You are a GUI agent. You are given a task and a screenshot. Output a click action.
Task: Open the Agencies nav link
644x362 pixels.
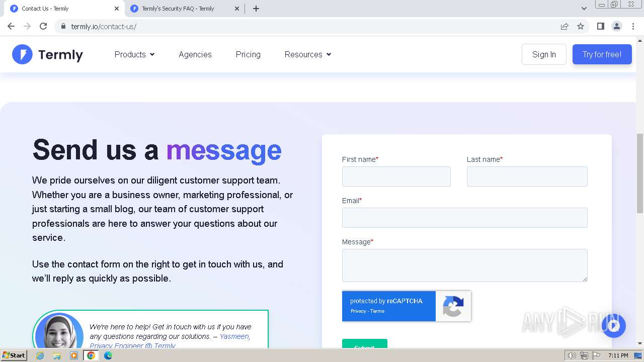195,54
